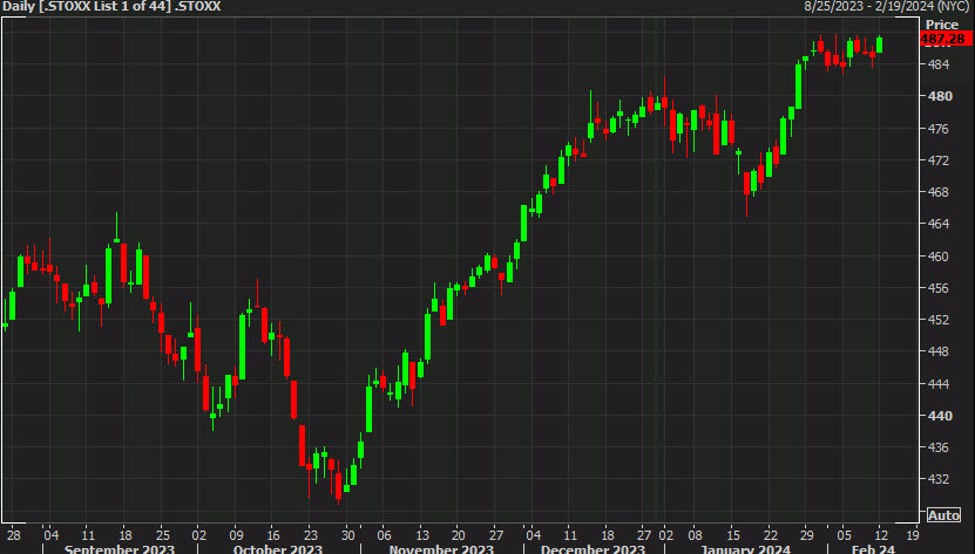Image resolution: width=975 pixels, height=554 pixels.
Task: Click the '22' date label in January
Action: point(770,535)
